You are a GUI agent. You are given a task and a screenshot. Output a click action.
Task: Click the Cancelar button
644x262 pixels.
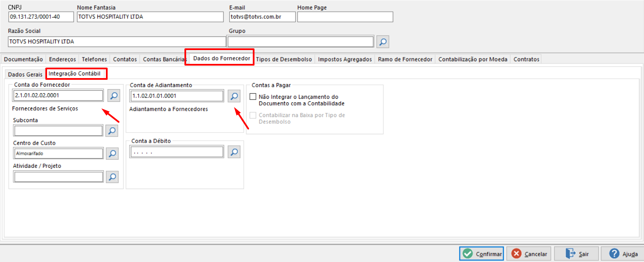click(x=529, y=254)
